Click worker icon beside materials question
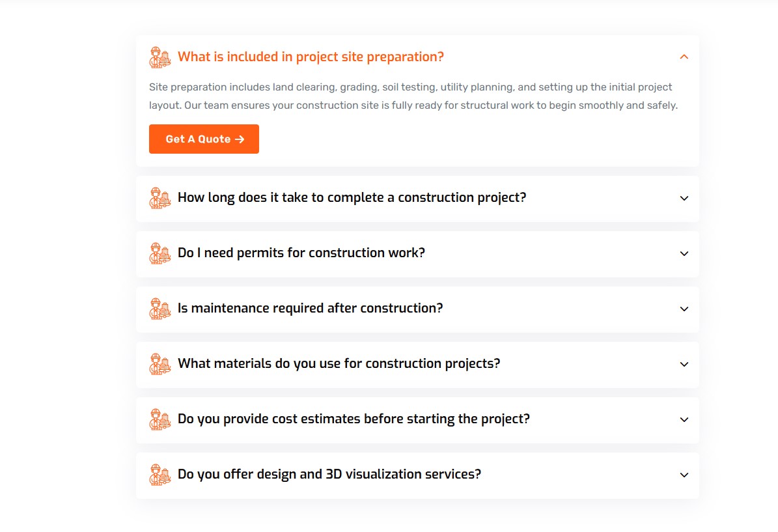Image resolution: width=778 pixels, height=532 pixels. 160,364
